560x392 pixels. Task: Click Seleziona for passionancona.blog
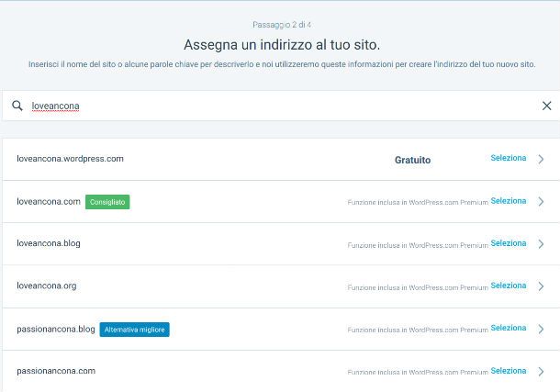pyautogui.click(x=509, y=328)
